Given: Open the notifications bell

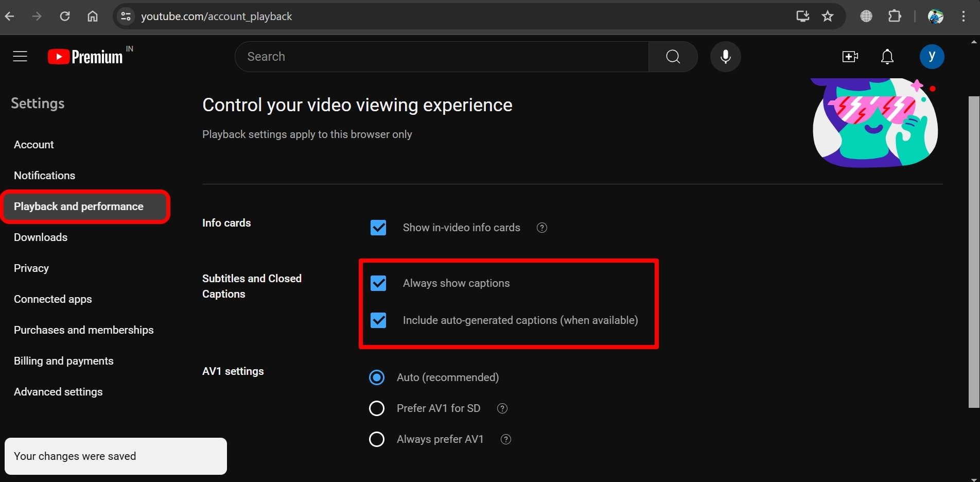Looking at the screenshot, I should [887, 57].
